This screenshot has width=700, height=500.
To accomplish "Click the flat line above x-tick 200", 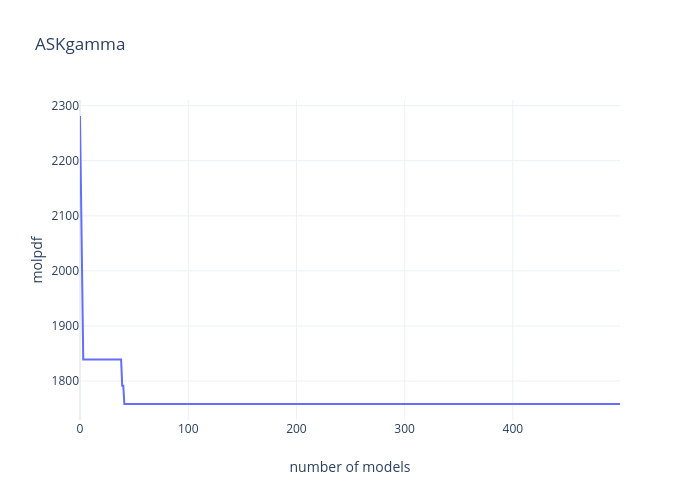I will pos(296,404).
